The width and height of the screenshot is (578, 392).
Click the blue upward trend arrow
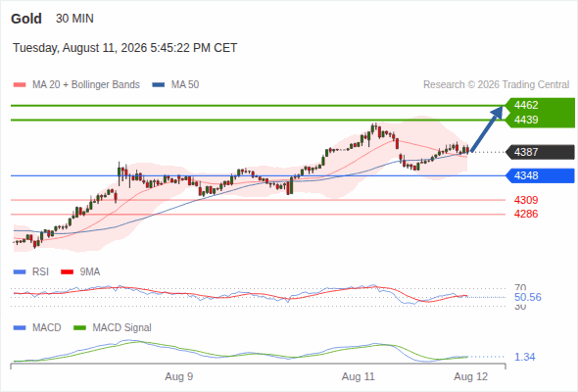point(487,128)
